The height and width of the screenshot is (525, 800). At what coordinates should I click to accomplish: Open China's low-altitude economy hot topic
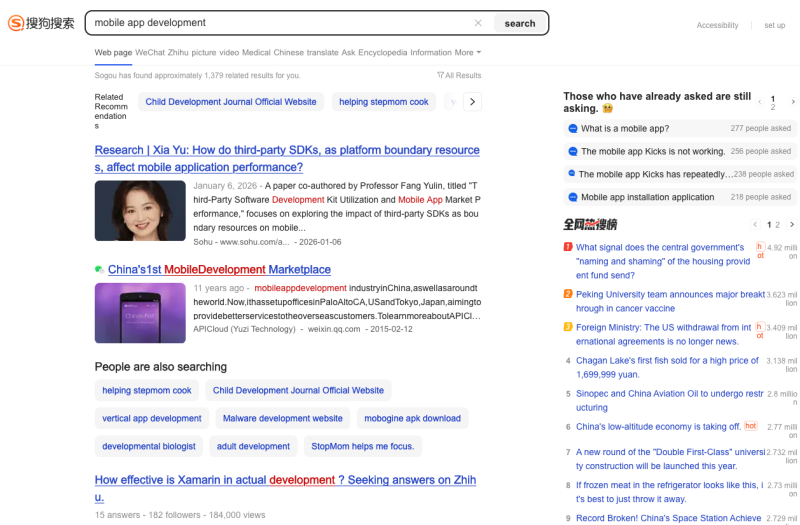point(658,427)
